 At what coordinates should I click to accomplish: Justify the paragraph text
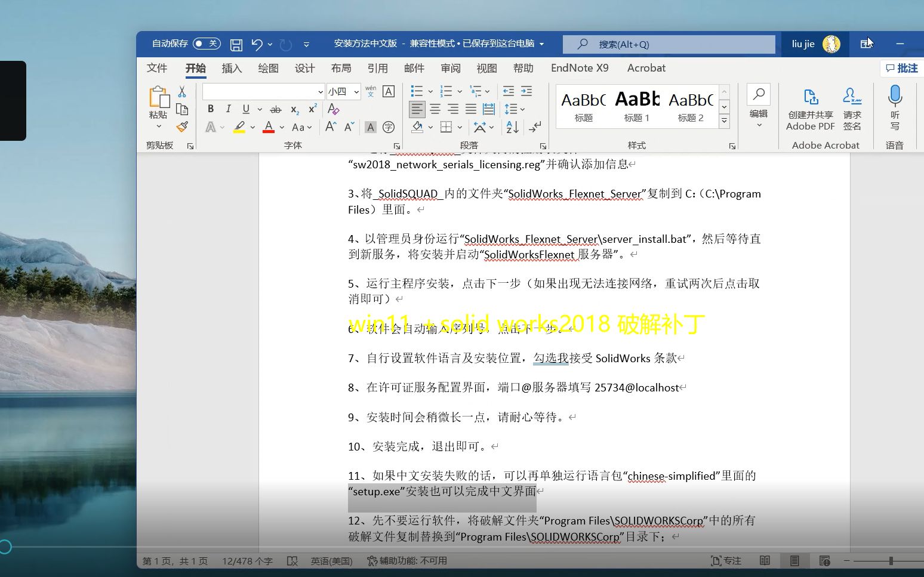[471, 109]
